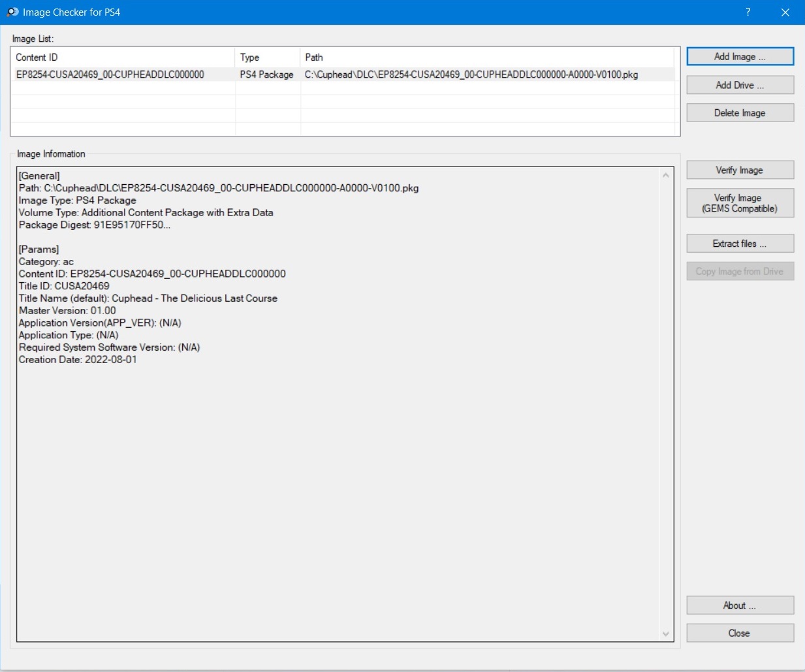
Task: Open the About dialog
Action: (x=740, y=605)
